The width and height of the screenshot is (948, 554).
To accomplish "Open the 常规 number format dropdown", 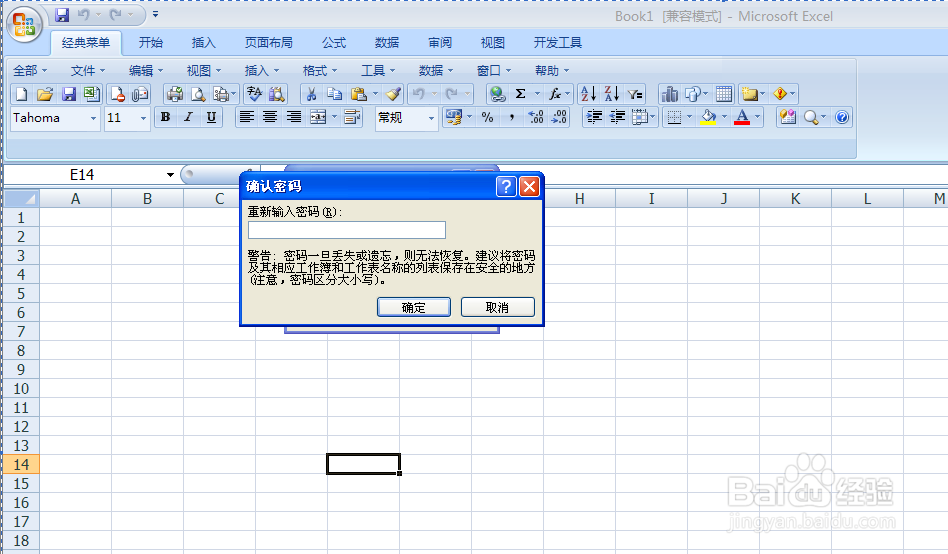I will pyautogui.click(x=431, y=119).
